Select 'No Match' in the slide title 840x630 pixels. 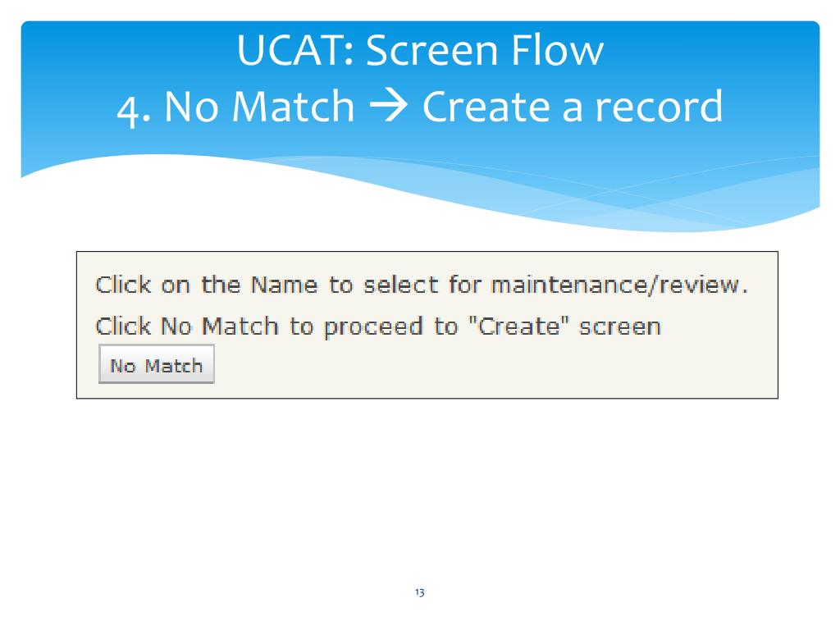click(259, 106)
